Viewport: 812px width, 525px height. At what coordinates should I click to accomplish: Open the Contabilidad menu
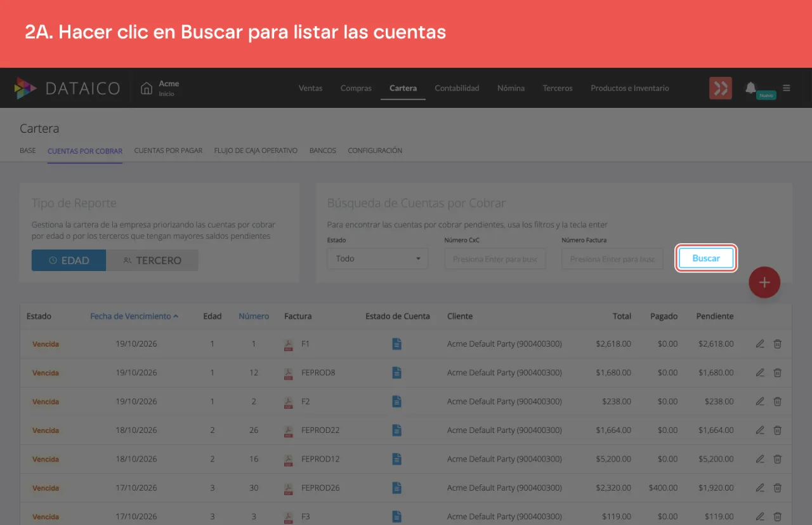[x=457, y=88]
